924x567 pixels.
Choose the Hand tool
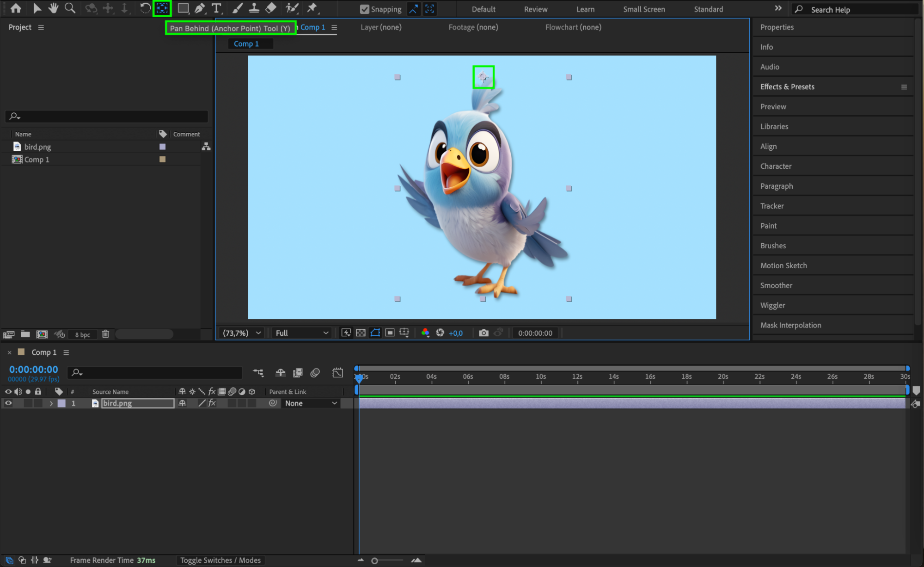tap(53, 8)
